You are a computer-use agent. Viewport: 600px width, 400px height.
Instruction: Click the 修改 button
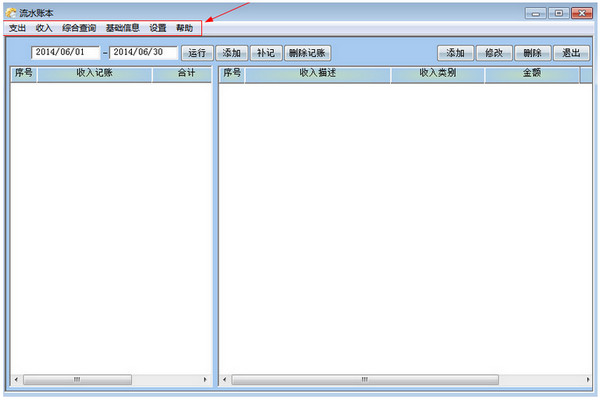point(494,53)
